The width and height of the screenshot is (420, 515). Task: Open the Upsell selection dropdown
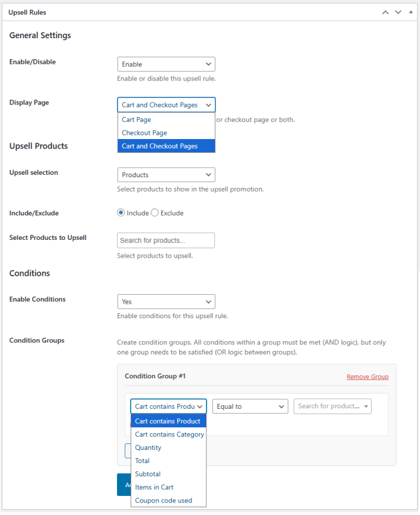pyautogui.click(x=166, y=175)
